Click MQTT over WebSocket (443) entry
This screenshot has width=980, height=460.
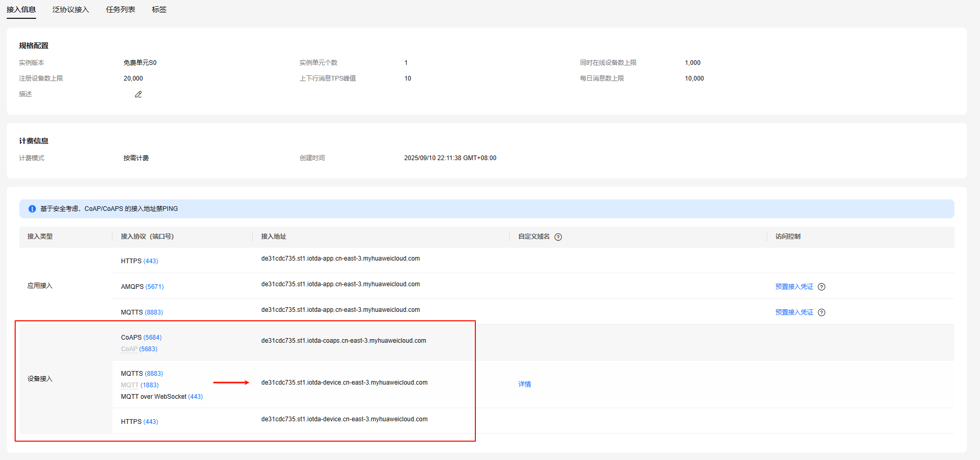pyautogui.click(x=162, y=397)
